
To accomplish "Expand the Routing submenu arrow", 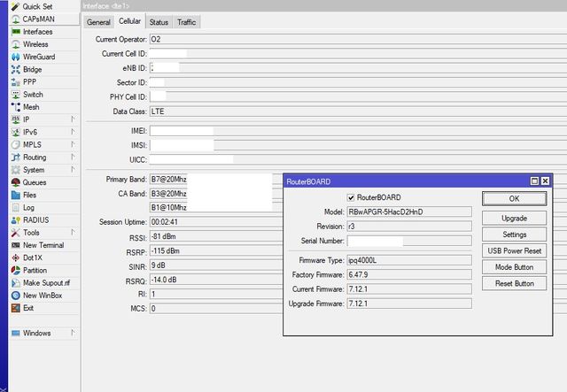I will pyautogui.click(x=73, y=157).
